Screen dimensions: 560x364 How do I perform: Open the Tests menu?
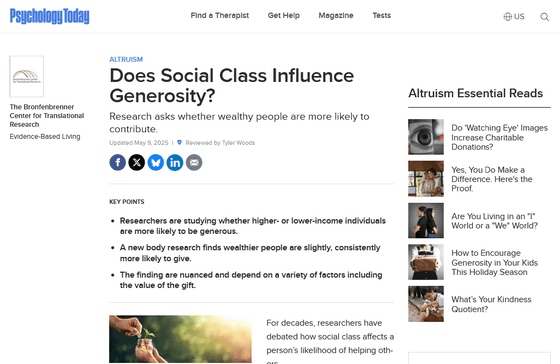(x=382, y=15)
